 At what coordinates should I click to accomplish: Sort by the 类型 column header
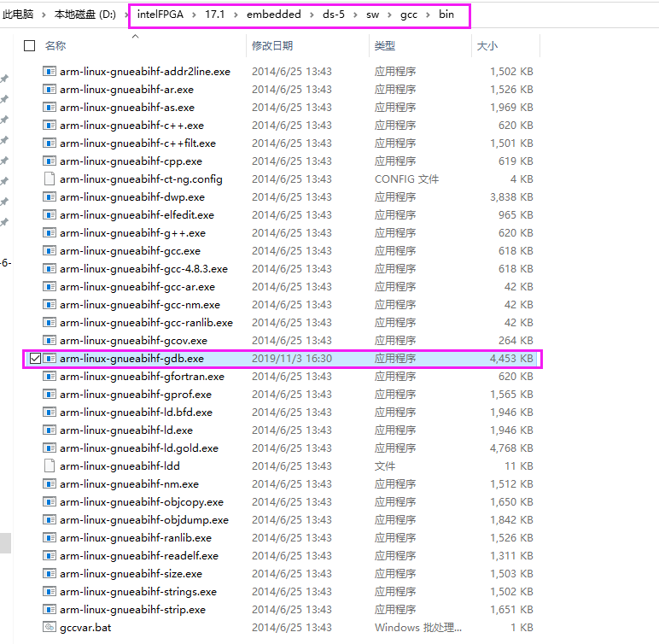(x=384, y=46)
